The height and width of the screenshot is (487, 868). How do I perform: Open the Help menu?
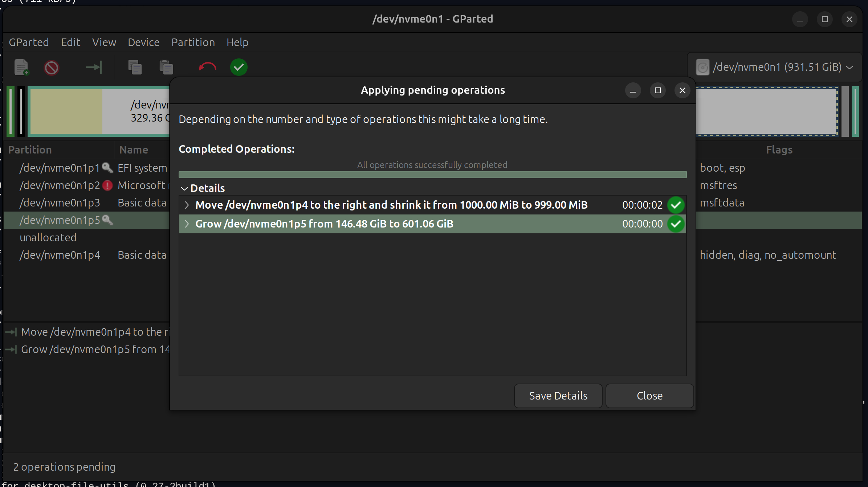(237, 42)
